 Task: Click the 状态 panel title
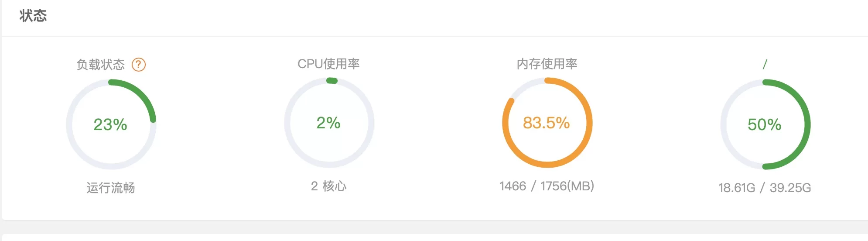tap(33, 16)
